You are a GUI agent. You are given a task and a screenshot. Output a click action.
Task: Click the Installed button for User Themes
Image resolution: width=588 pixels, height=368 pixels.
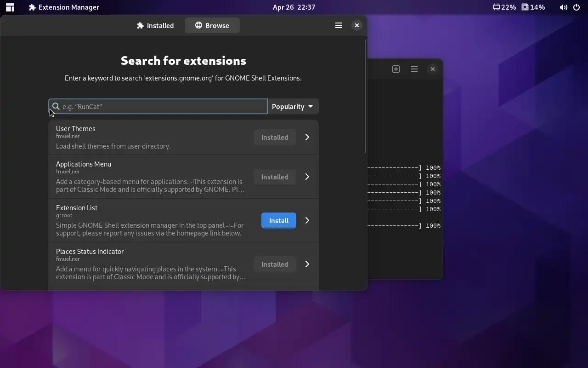275,137
